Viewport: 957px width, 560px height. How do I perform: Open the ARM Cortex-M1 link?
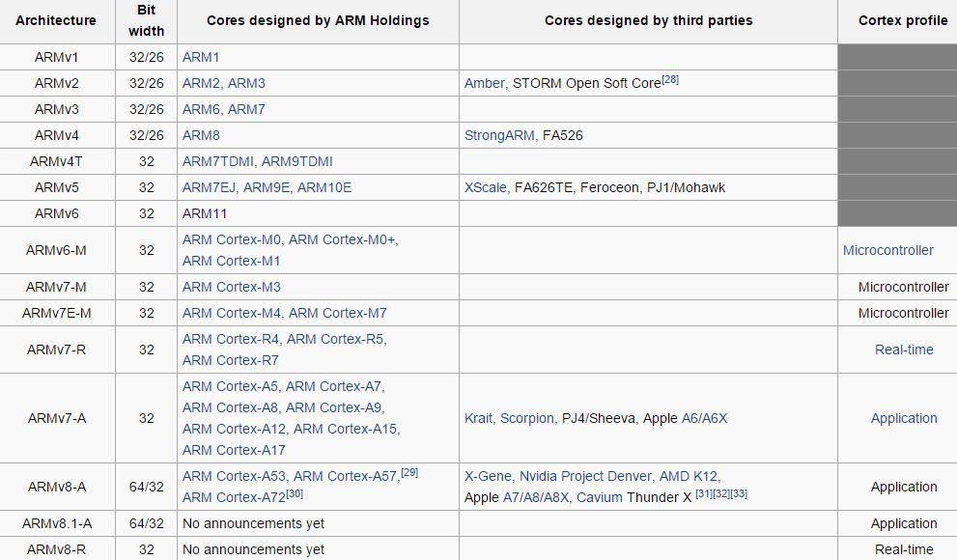pos(232,261)
